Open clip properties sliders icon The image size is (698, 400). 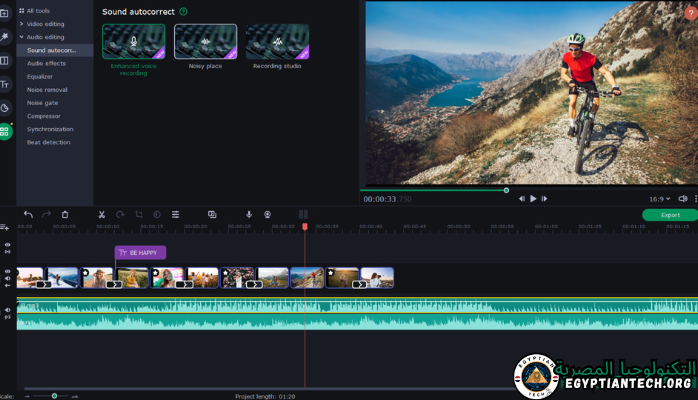[175, 214]
